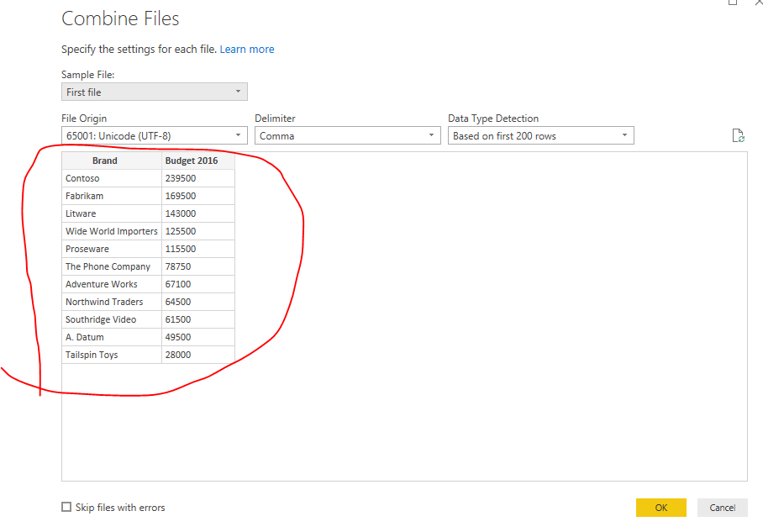This screenshot has height=532, width=763.
Task: Click the Southridge Video cell
Action: point(112,319)
